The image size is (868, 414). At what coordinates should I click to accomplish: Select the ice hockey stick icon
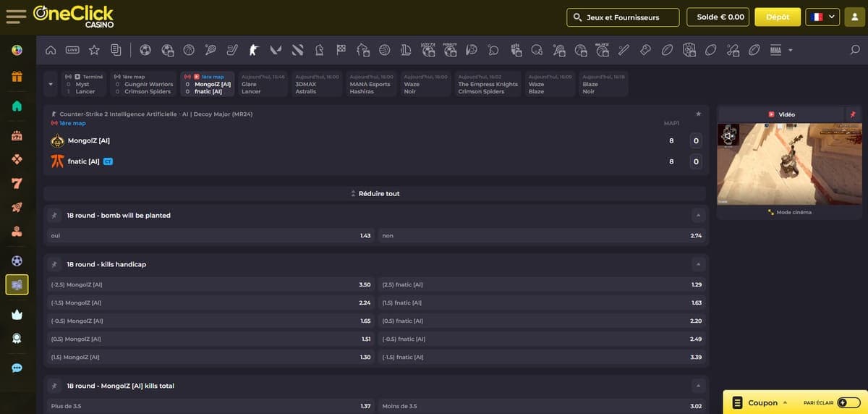232,50
